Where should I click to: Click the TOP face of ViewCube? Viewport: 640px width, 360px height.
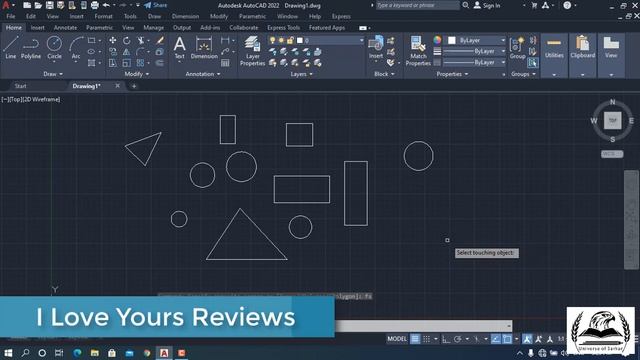point(612,120)
